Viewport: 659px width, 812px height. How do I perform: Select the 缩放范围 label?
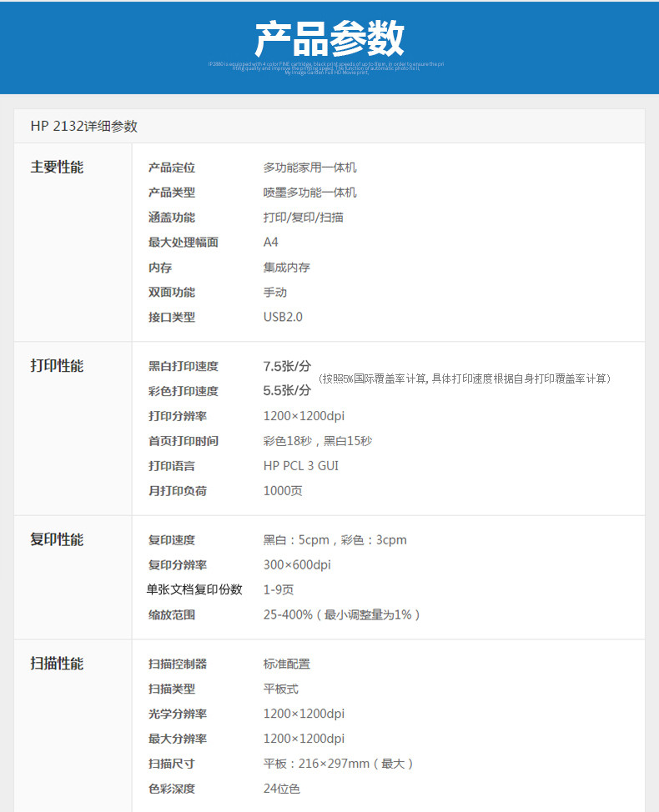pos(172,614)
